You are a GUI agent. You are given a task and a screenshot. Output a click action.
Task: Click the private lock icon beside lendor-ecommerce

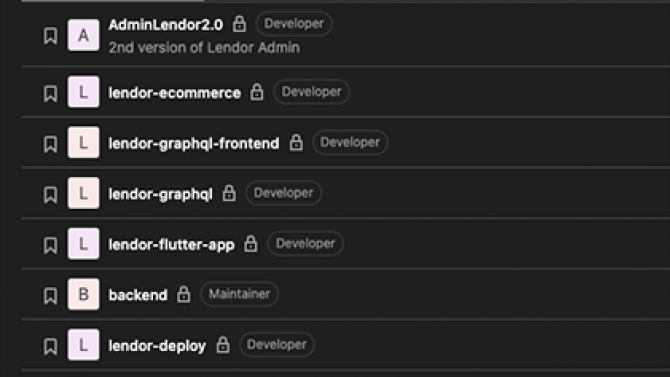coord(257,91)
